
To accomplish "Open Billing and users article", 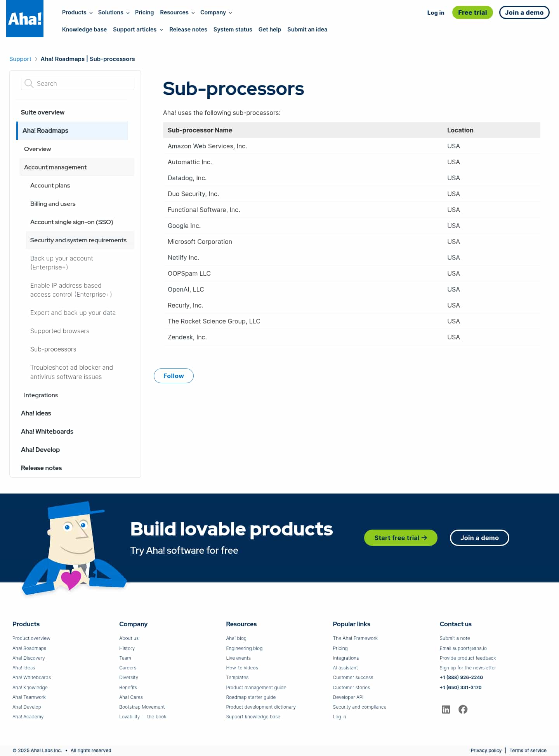I will pyautogui.click(x=53, y=203).
